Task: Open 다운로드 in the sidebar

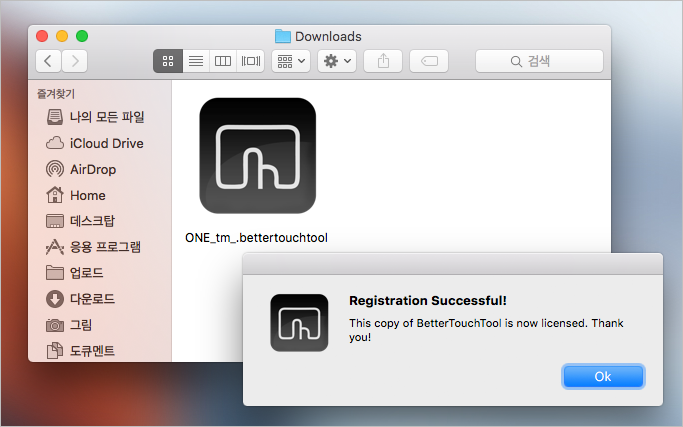Action: [100, 299]
